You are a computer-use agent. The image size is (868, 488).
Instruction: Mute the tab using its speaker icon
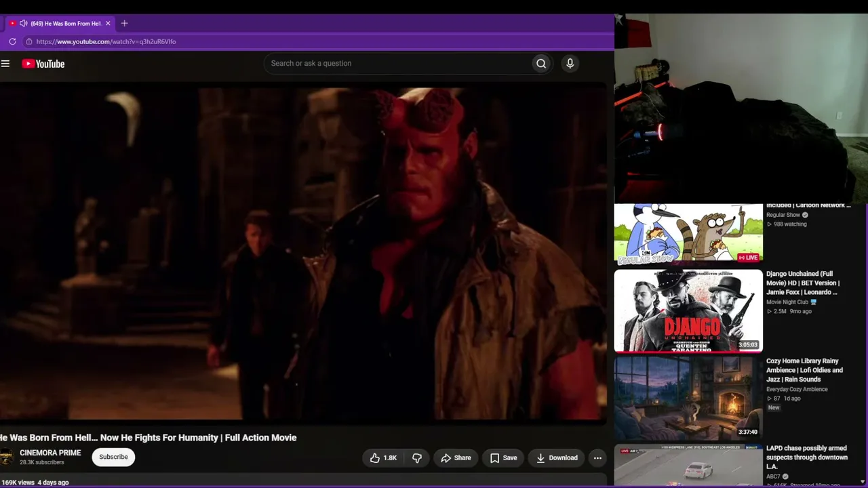click(23, 23)
